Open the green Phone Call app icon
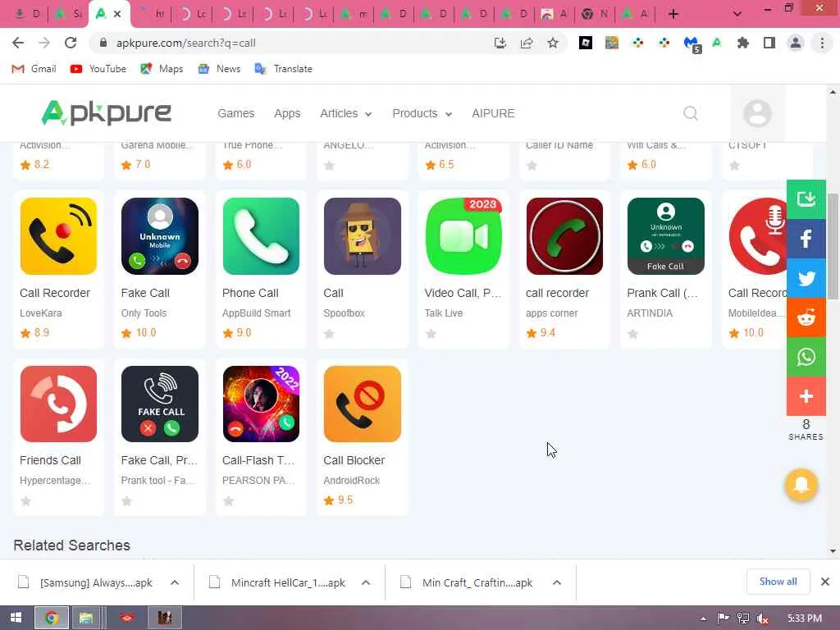840x630 pixels. pyautogui.click(x=261, y=236)
